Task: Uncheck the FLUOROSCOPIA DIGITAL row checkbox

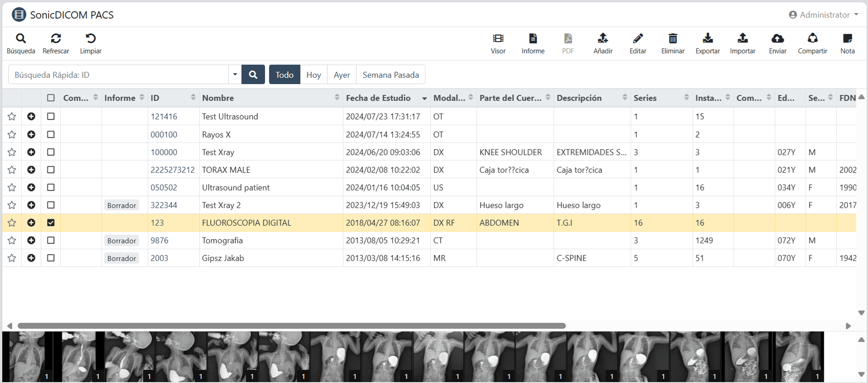Action: (51, 223)
